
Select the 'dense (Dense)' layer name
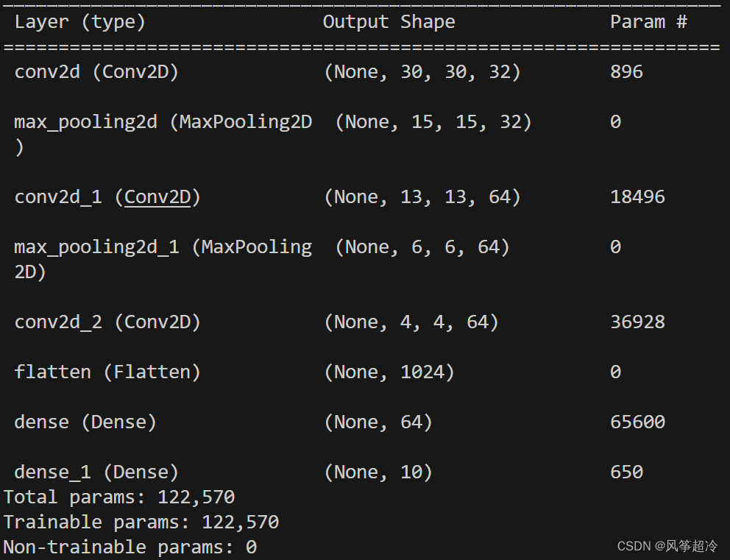coord(85,422)
